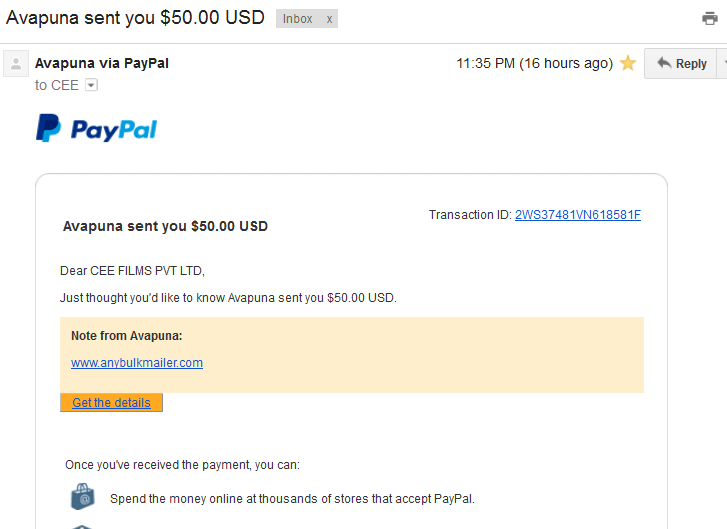The width and height of the screenshot is (727, 529).
Task: Toggle the yellow star on this email
Action: tap(628, 63)
